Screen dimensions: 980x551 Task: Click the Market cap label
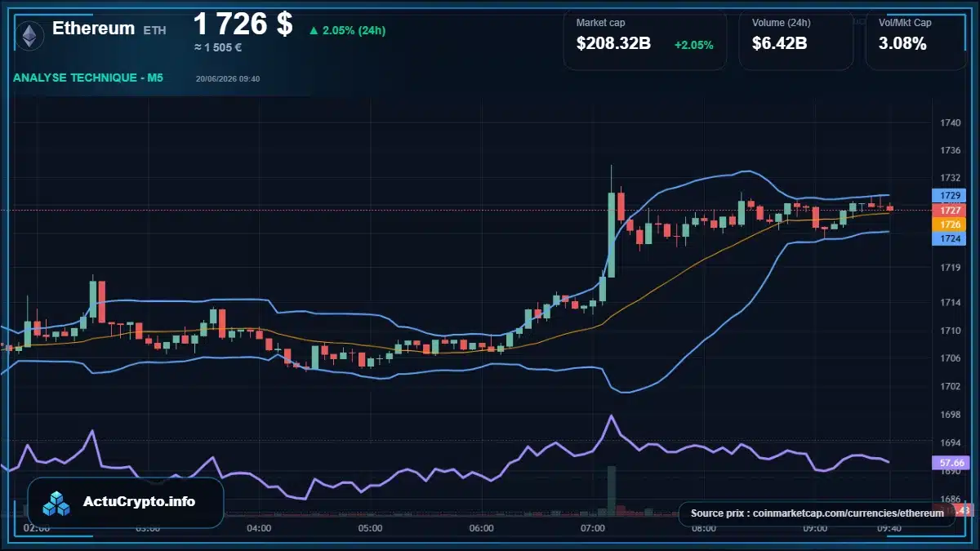601,23
